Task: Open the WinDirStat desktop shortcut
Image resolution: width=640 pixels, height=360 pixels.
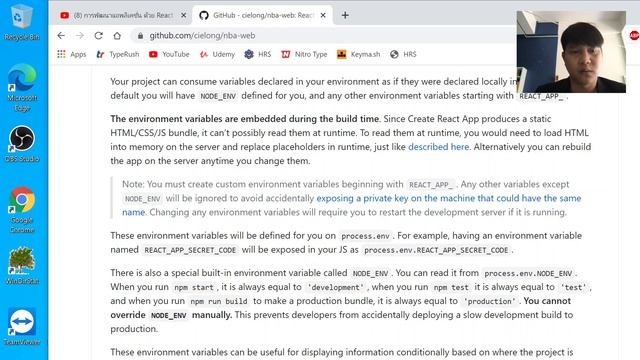Action: pos(22,266)
